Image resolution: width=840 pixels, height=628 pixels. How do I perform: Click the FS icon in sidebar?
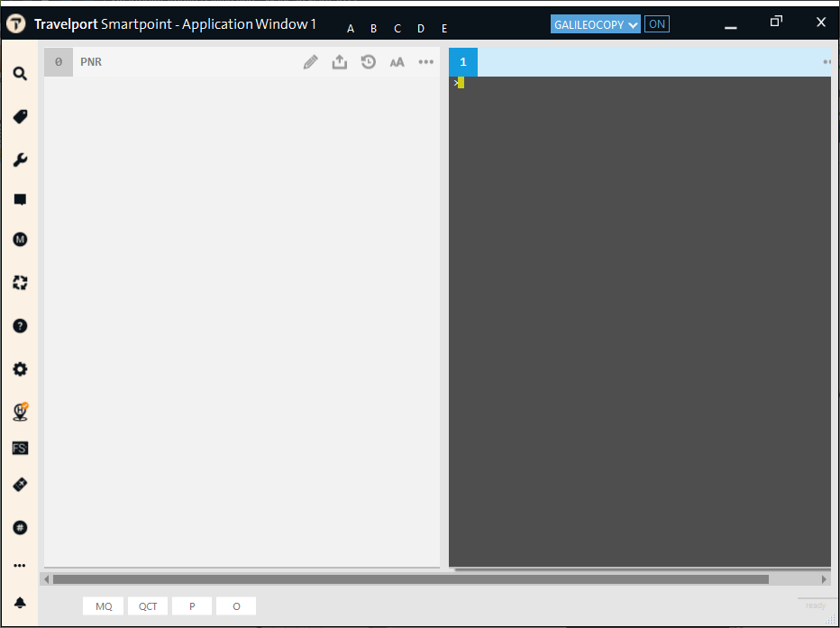[x=20, y=448]
